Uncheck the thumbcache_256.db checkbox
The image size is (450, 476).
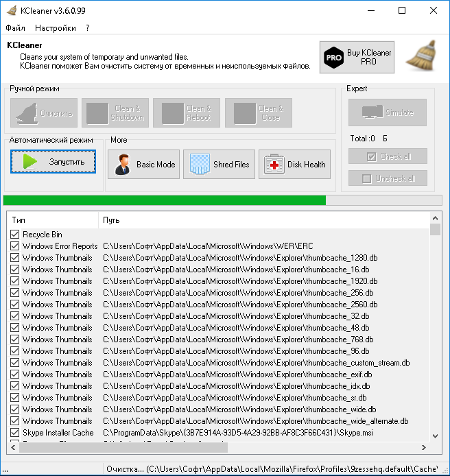point(14,292)
